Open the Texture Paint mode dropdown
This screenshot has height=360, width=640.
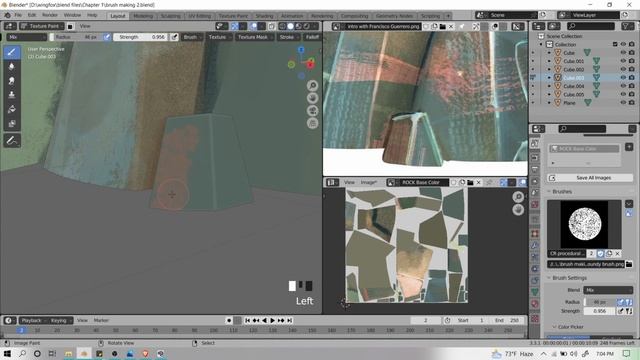point(42,26)
